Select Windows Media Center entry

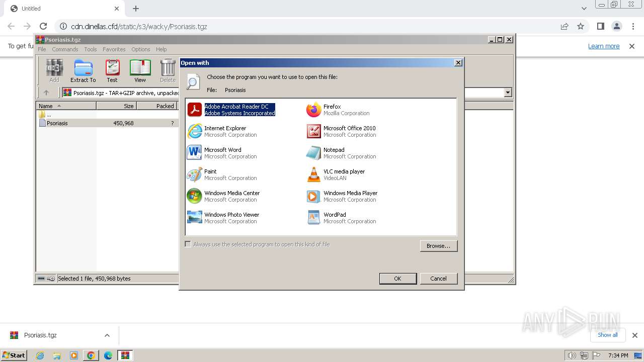pos(223,196)
